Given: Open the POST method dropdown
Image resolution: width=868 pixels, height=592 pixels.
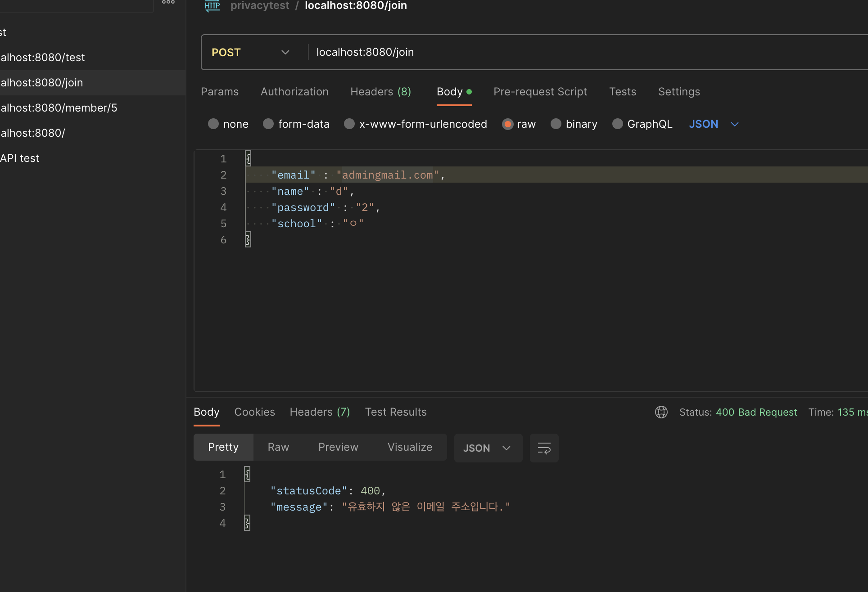Looking at the screenshot, I should pyautogui.click(x=250, y=52).
